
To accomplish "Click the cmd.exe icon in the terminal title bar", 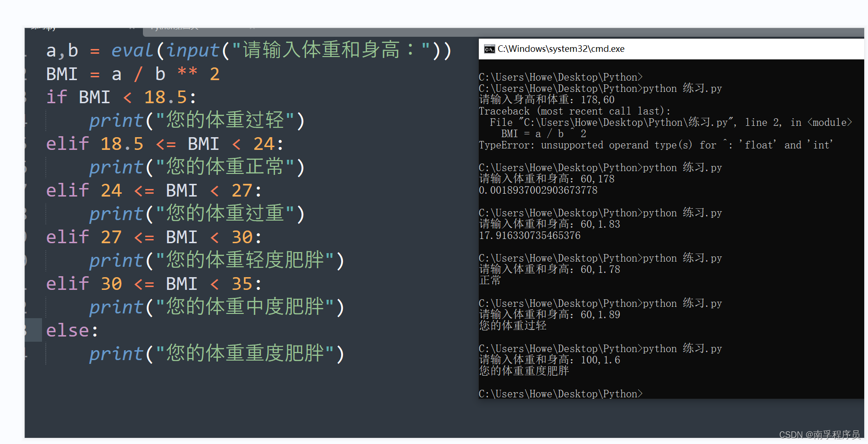I will tap(489, 49).
